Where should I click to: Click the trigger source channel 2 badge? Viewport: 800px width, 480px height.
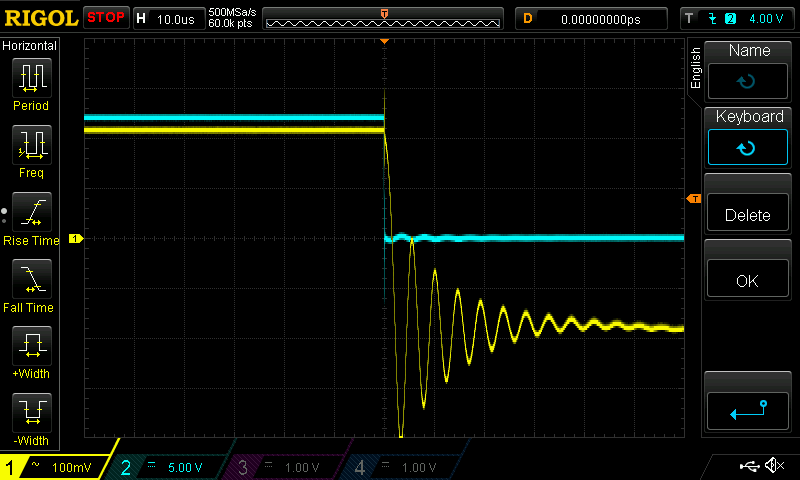pyautogui.click(x=730, y=19)
